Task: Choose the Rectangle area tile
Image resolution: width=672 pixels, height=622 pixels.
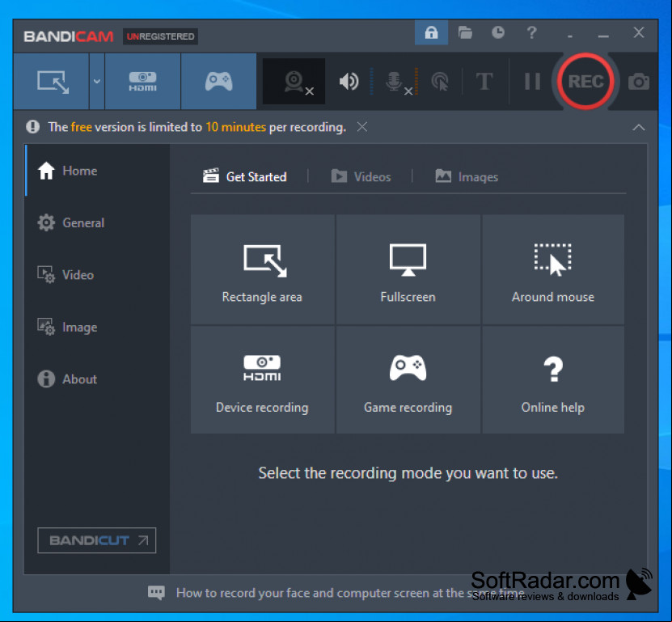Action: (x=262, y=269)
